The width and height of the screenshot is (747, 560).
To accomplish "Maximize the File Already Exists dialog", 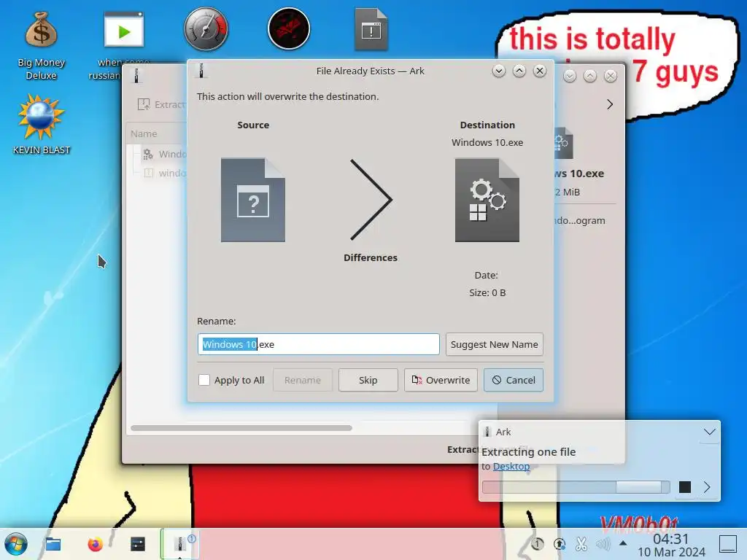I will [519, 71].
